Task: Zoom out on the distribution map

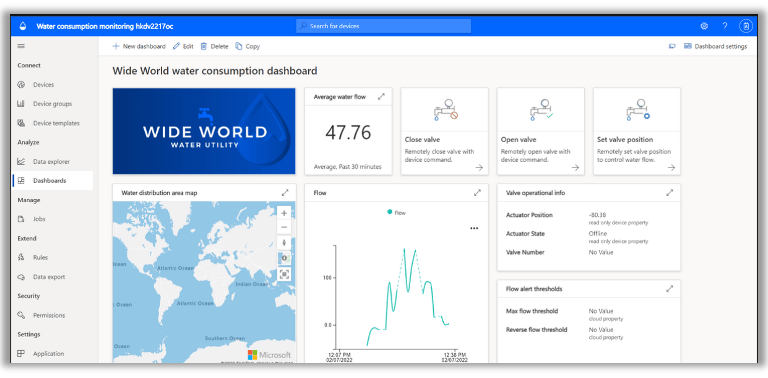Action: (284, 227)
